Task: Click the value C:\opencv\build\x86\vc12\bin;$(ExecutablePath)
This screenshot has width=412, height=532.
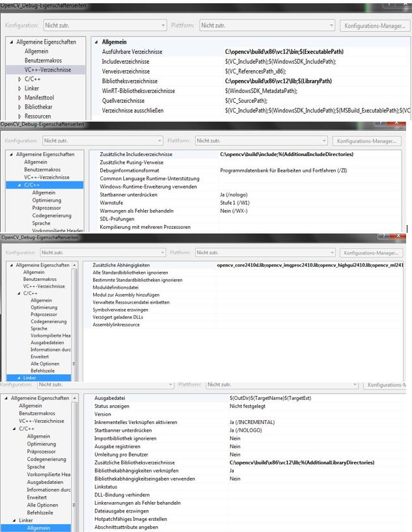Action: click(284, 52)
